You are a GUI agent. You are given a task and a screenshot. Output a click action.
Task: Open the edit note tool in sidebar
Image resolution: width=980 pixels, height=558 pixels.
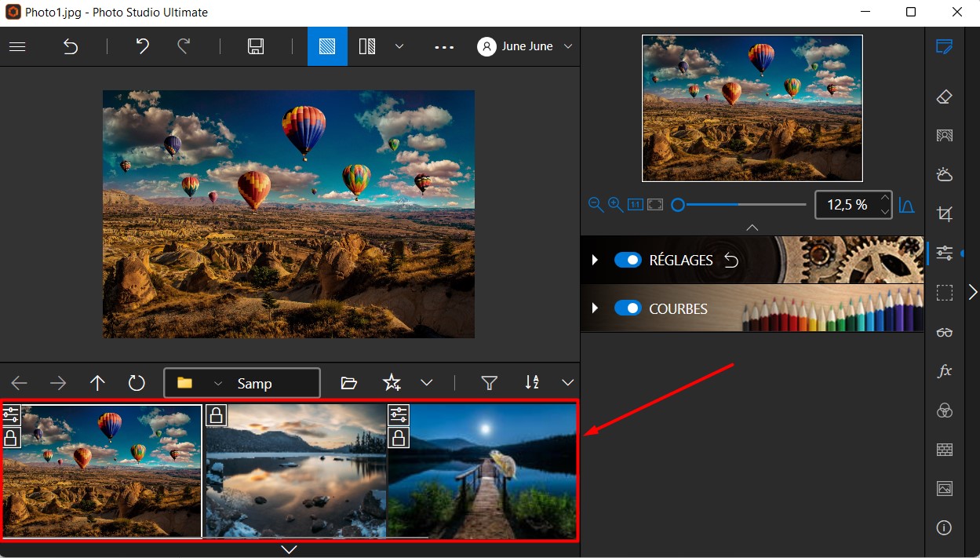click(945, 47)
